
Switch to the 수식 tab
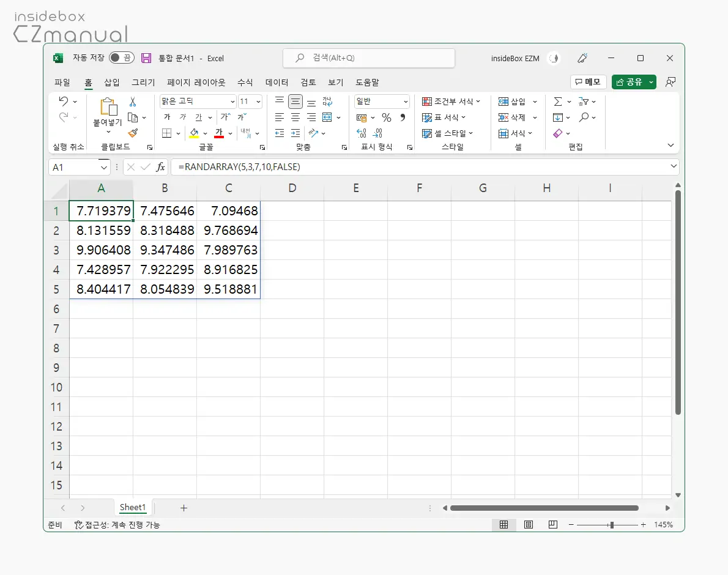(x=245, y=82)
